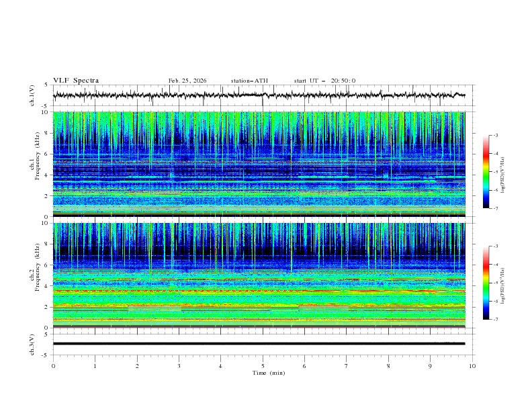Click the -7 tick on ch.2 color bar
Viewport: 532px width, 411px height.
coord(495,320)
